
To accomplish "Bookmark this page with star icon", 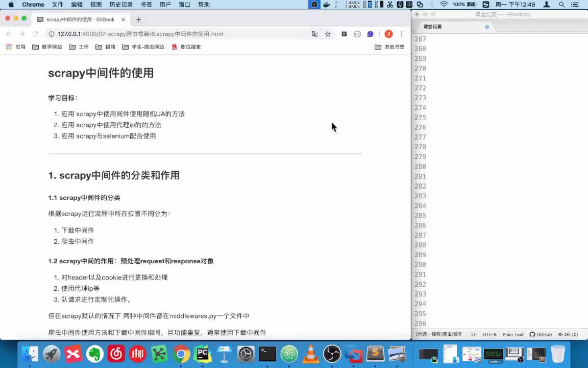I will pyautogui.click(x=328, y=34).
